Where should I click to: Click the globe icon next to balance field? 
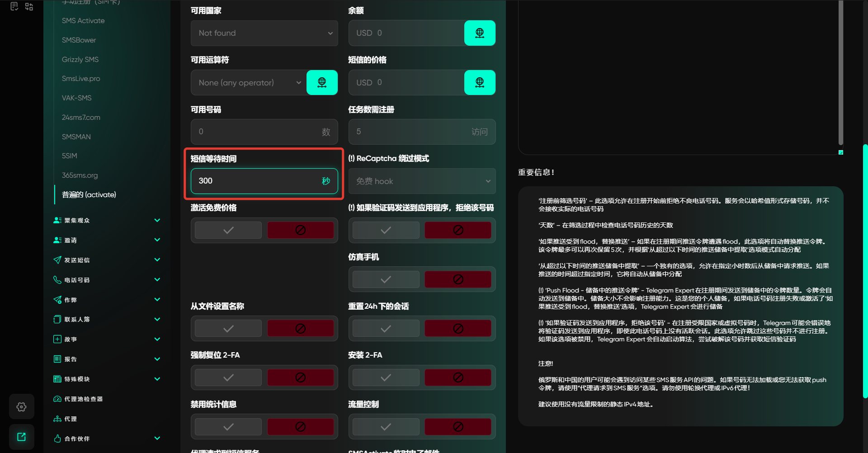[x=480, y=33]
